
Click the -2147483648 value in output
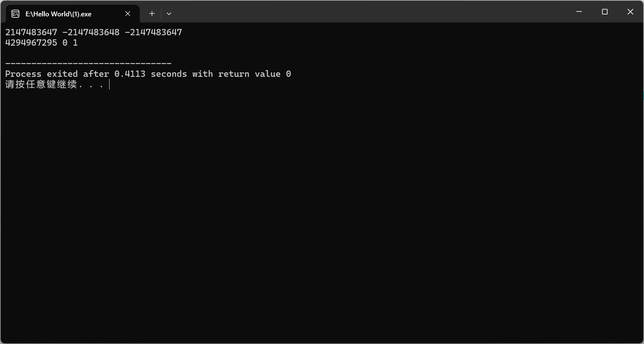pos(91,32)
